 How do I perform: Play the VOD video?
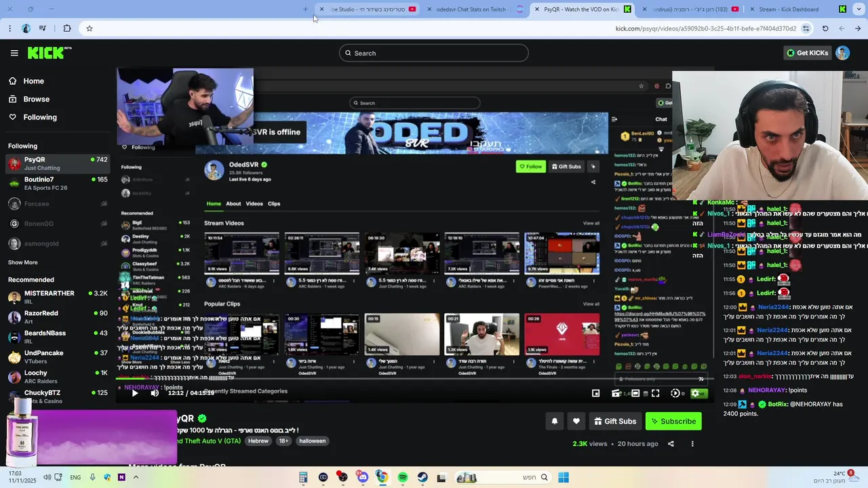tap(135, 393)
